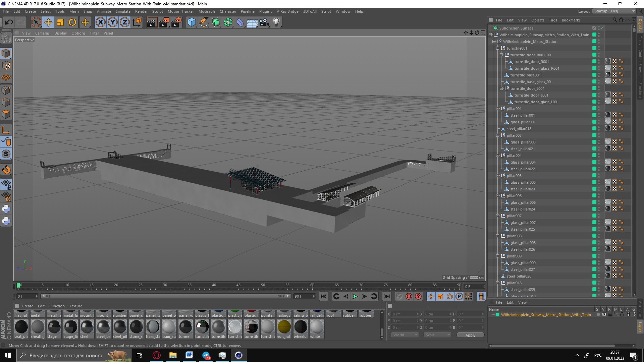Select the white material swatch
644x362 pixels.
coord(317,329)
